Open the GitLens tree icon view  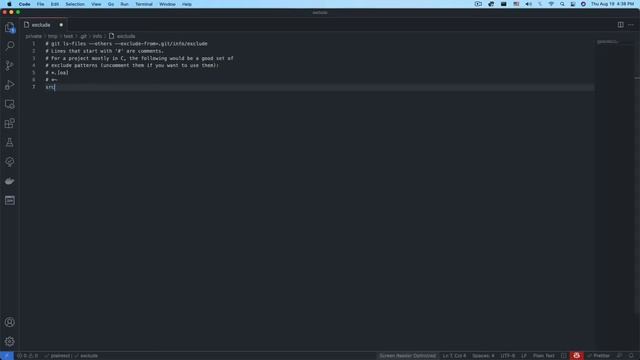point(9,162)
